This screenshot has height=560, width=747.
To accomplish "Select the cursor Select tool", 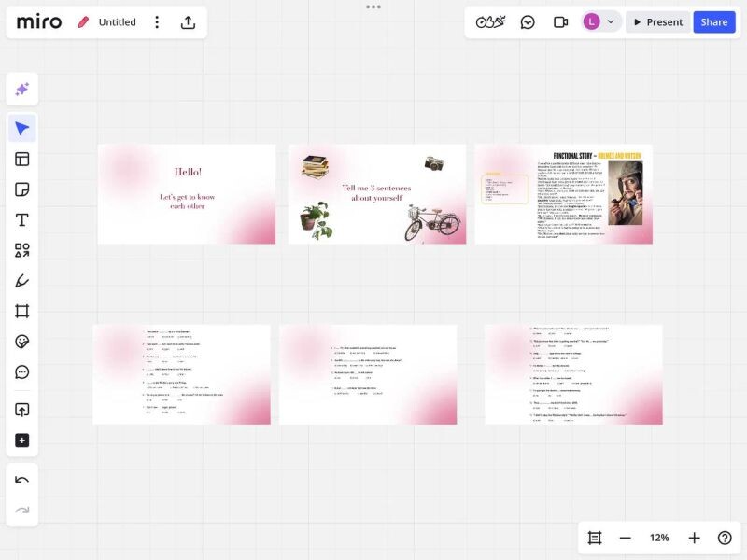I will pos(22,129).
